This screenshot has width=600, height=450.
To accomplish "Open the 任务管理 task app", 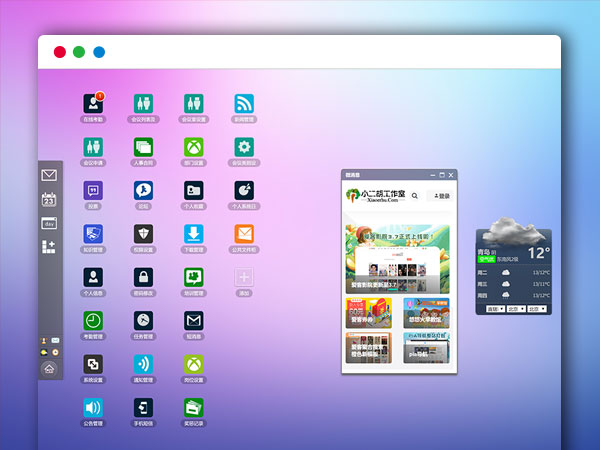I will tap(144, 320).
